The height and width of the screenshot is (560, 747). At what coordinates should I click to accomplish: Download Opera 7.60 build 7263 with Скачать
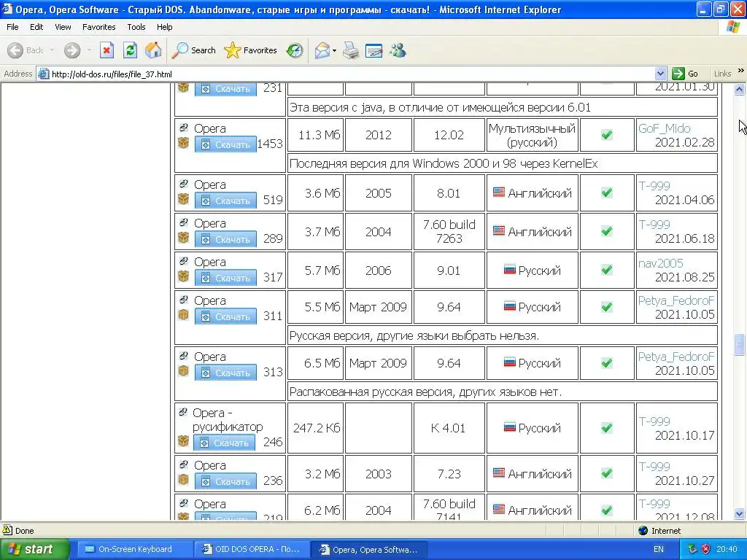(x=225, y=239)
